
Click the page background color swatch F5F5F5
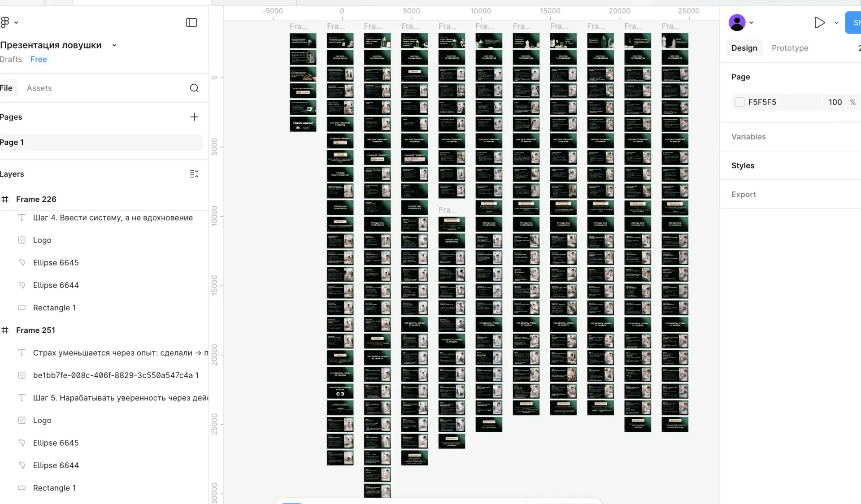pos(740,102)
